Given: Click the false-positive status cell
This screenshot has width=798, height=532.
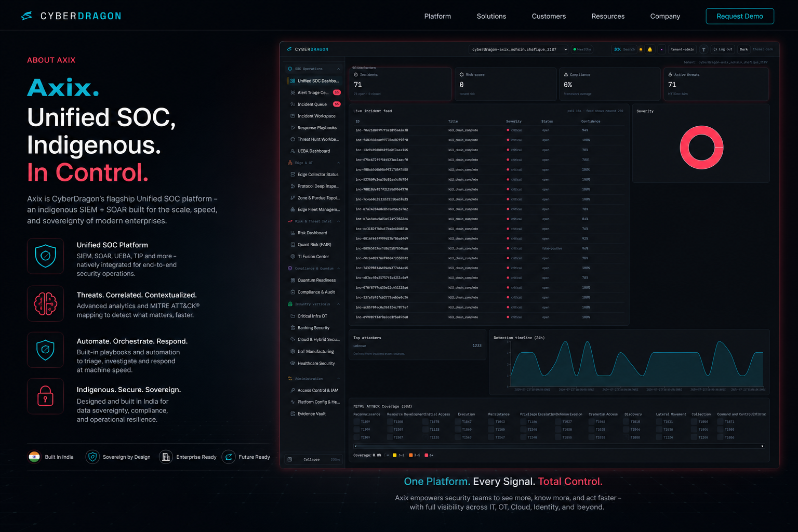Looking at the screenshot, I should point(552,248).
